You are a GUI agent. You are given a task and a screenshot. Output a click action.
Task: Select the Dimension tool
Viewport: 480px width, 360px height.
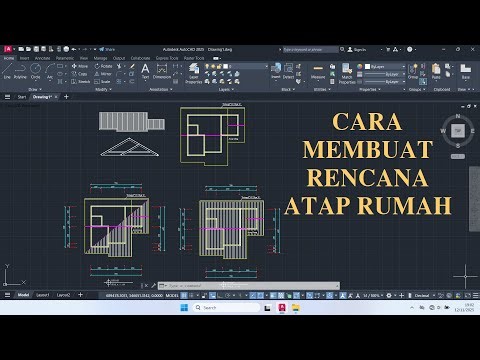coord(162,71)
